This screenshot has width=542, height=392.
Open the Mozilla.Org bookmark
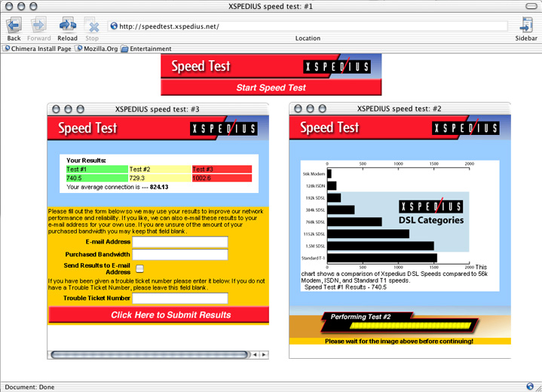tap(96, 49)
